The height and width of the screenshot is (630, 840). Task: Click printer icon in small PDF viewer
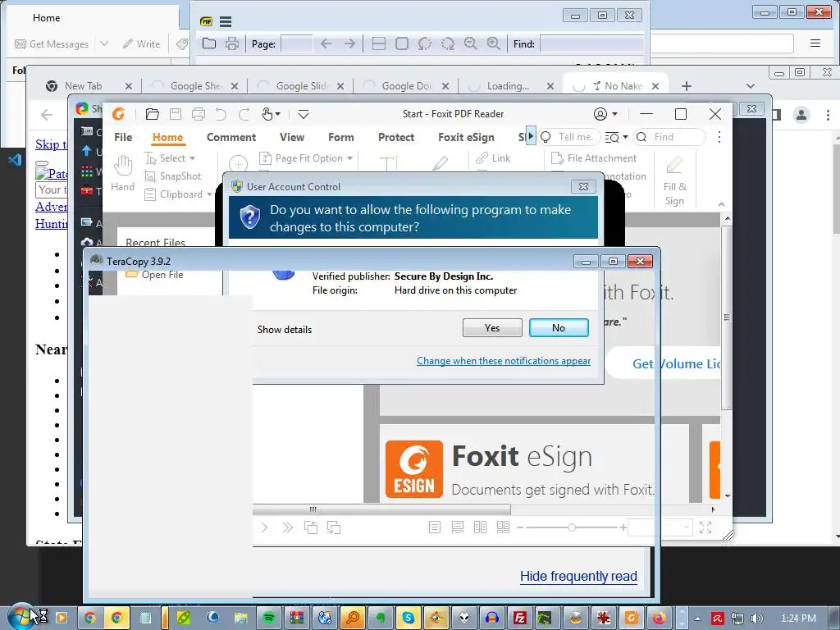[232, 44]
